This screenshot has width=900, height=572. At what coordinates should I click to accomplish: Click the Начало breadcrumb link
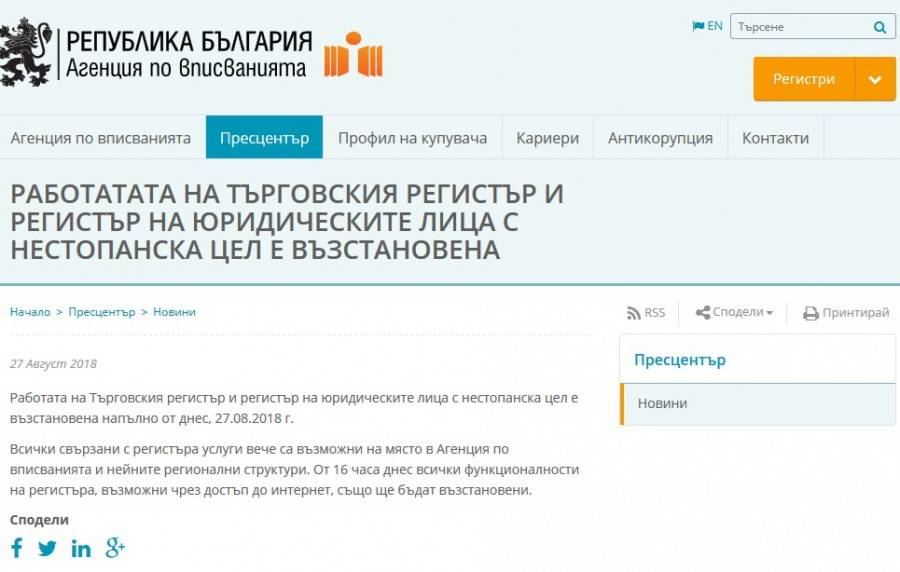pyautogui.click(x=30, y=312)
